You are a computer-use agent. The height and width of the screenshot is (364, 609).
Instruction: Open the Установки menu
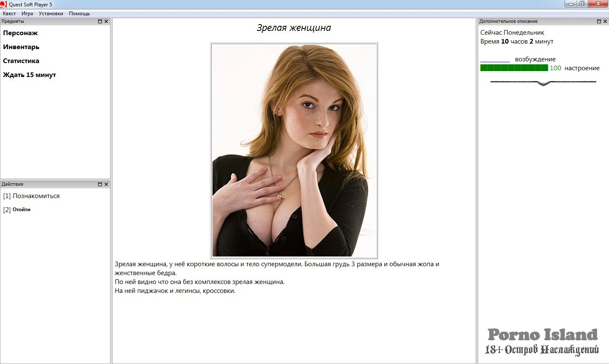[51, 14]
